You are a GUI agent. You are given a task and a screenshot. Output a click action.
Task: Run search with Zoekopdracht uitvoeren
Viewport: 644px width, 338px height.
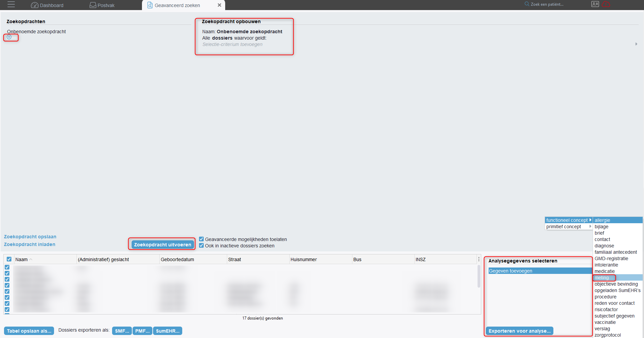(x=162, y=245)
